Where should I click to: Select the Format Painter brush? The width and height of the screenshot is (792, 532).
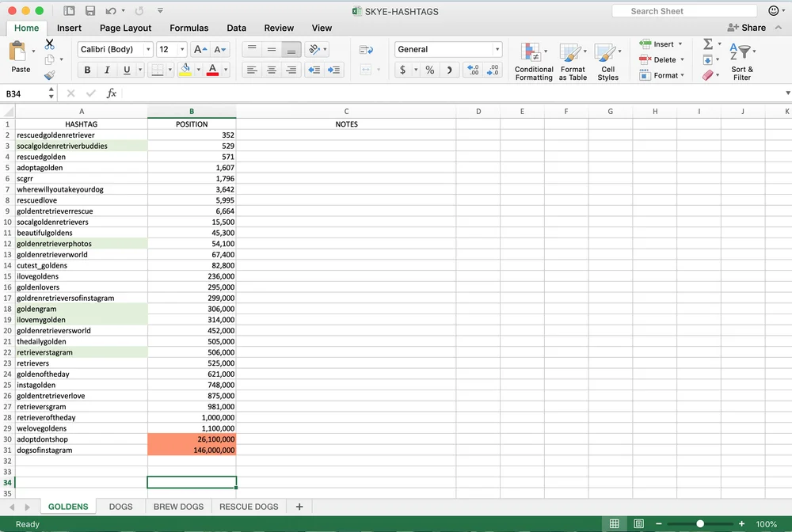[x=49, y=75]
